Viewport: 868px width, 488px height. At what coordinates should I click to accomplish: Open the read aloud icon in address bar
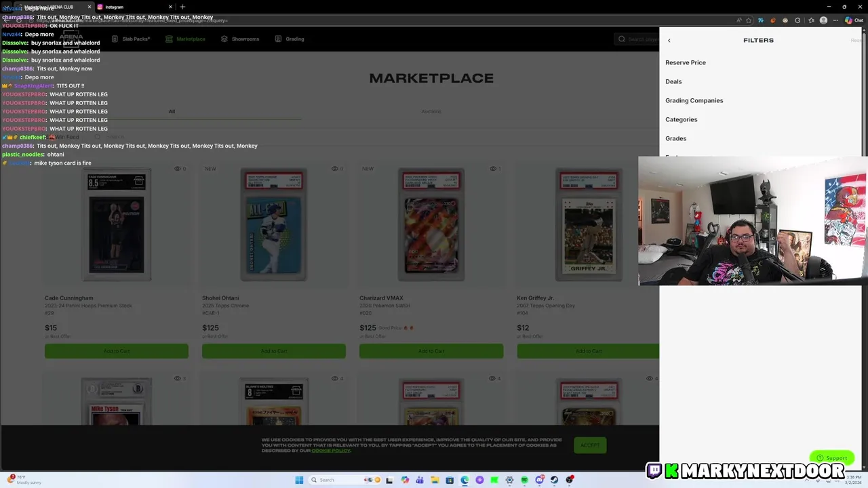[738, 20]
